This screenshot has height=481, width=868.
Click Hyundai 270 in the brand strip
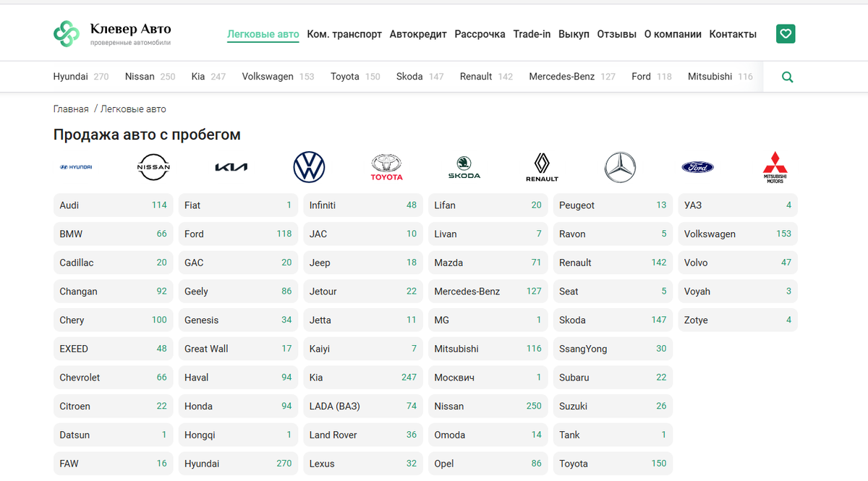pos(81,77)
